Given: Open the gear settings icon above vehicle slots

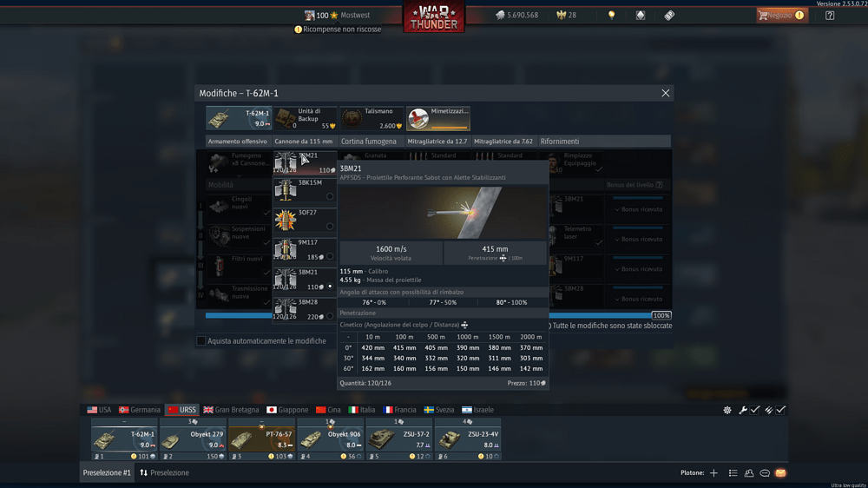Looking at the screenshot, I should [x=727, y=410].
